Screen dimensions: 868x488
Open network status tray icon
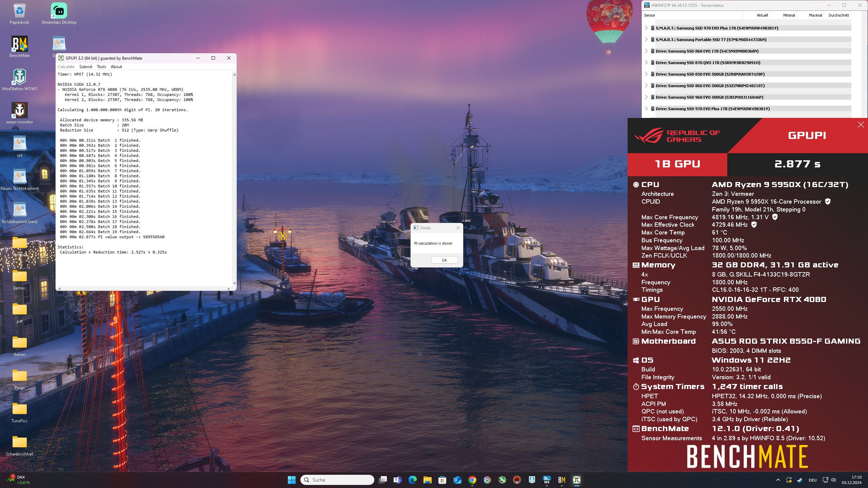pos(825,480)
